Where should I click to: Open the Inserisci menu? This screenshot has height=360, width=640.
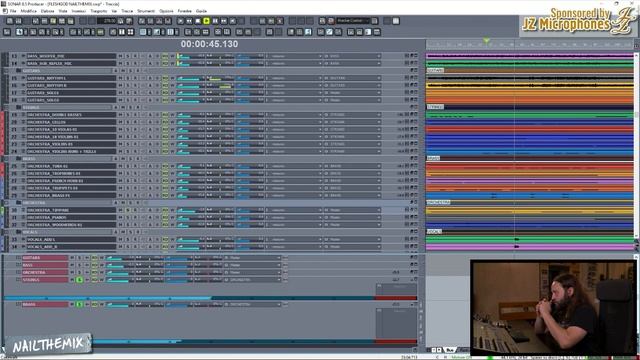tap(79, 11)
